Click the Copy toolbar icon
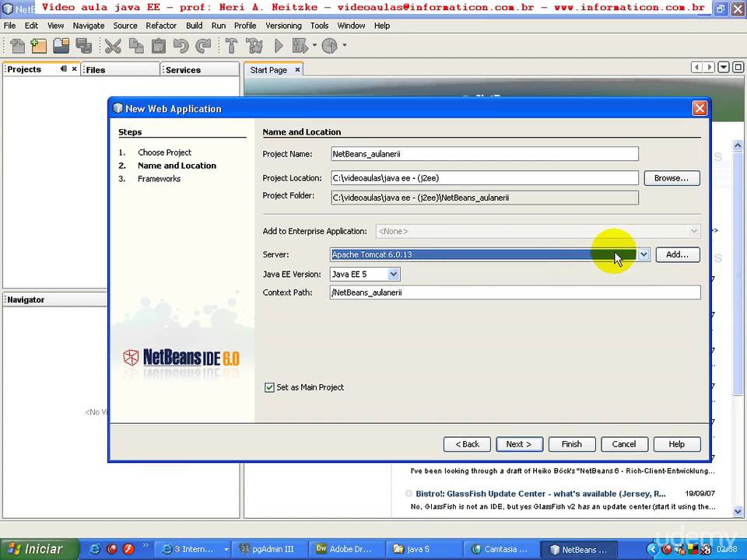Viewport: 747px width, 560px height. click(136, 46)
